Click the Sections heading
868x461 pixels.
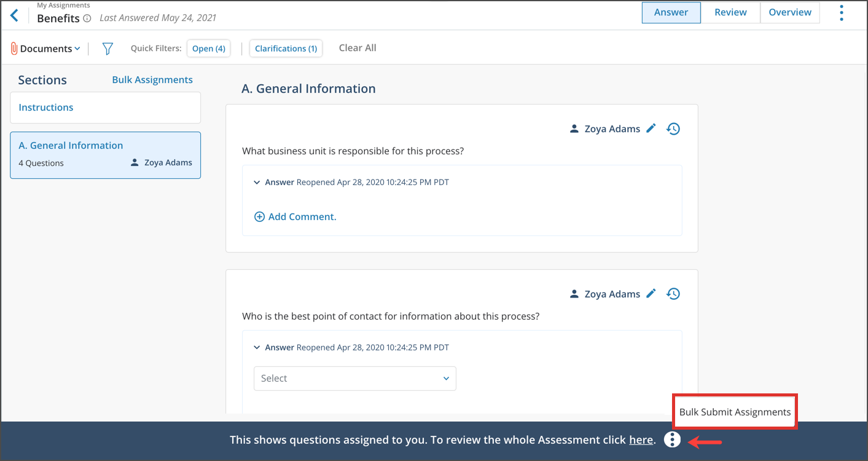click(x=42, y=81)
